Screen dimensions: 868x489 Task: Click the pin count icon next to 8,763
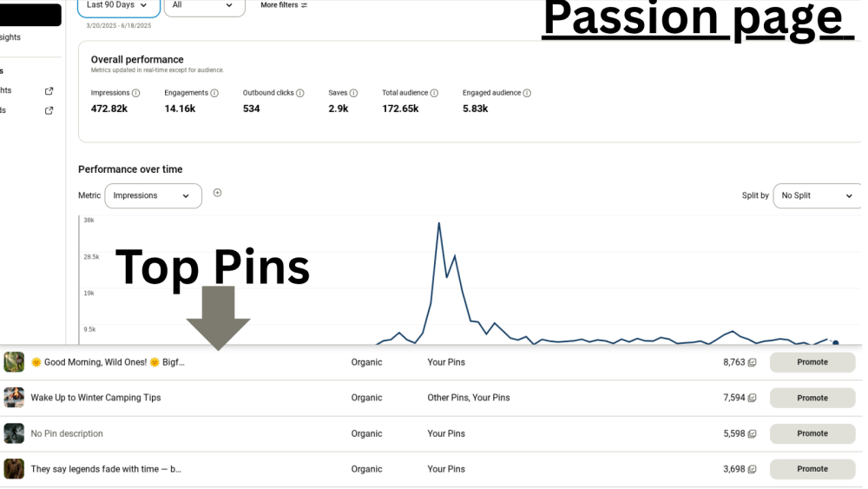click(753, 362)
